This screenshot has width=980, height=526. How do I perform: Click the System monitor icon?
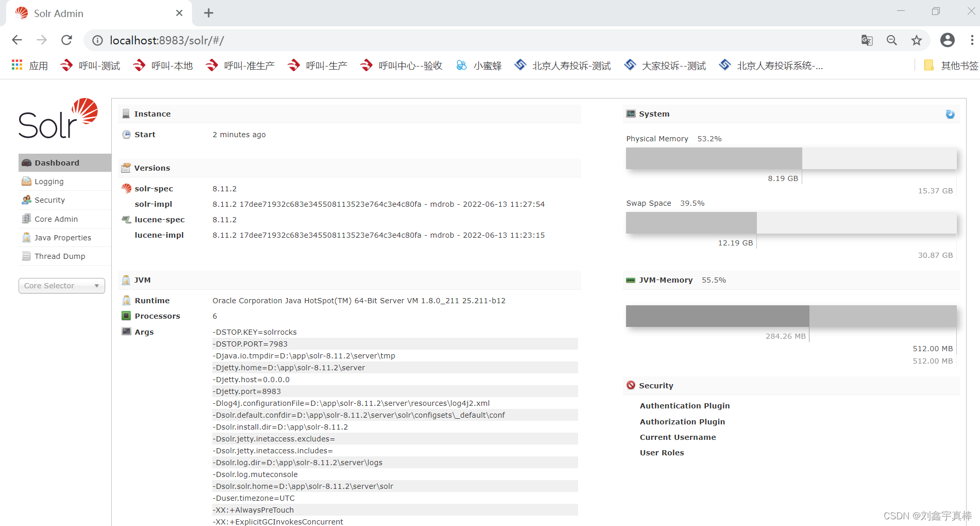point(631,113)
